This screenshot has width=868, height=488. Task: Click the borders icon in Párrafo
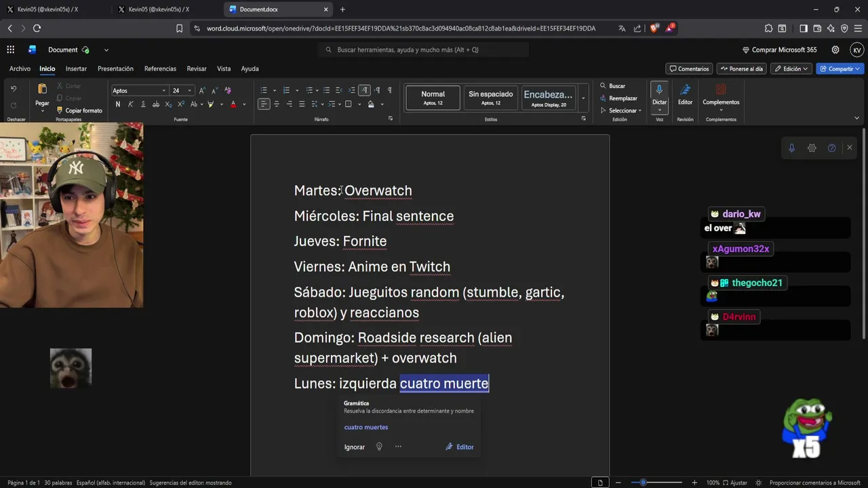tap(348, 104)
